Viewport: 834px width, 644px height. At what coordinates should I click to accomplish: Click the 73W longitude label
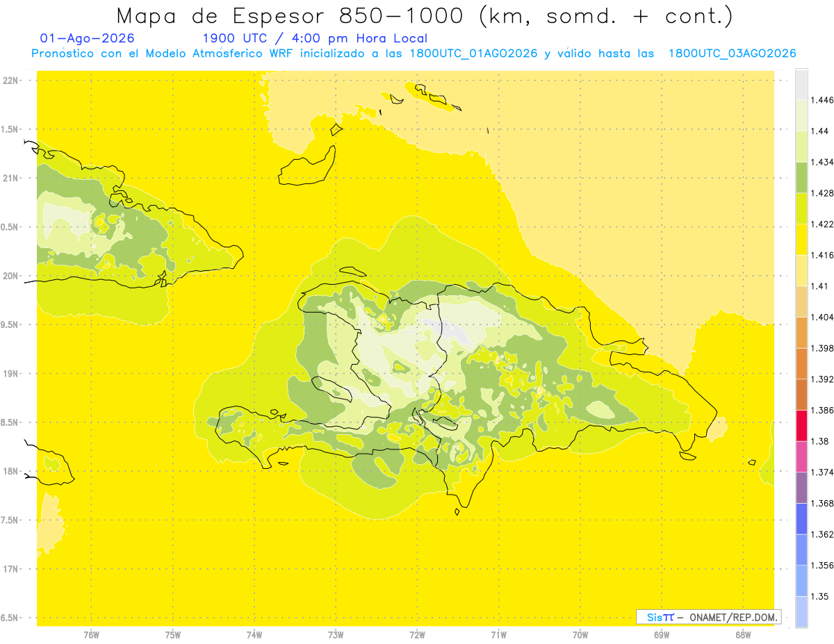click(336, 635)
